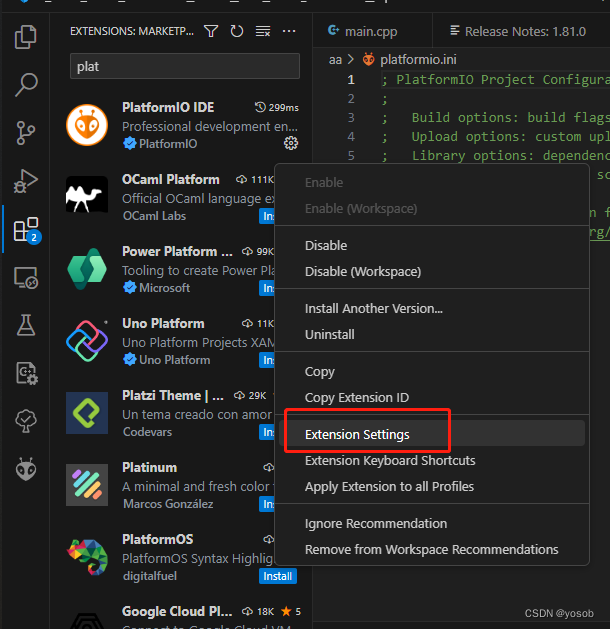Select Copy Extension ID
The width and height of the screenshot is (610, 629).
coord(432,398)
